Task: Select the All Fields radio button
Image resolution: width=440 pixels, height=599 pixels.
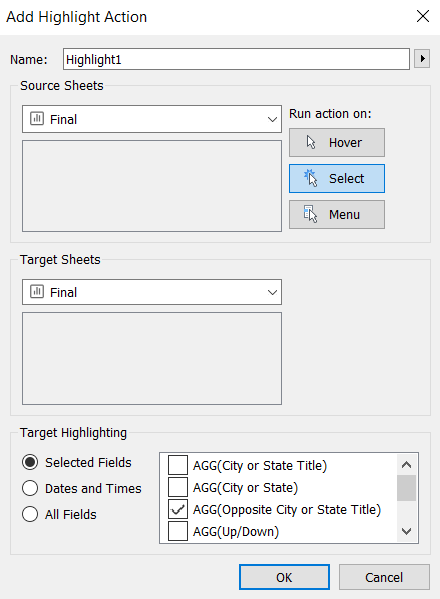Action: coord(30,514)
